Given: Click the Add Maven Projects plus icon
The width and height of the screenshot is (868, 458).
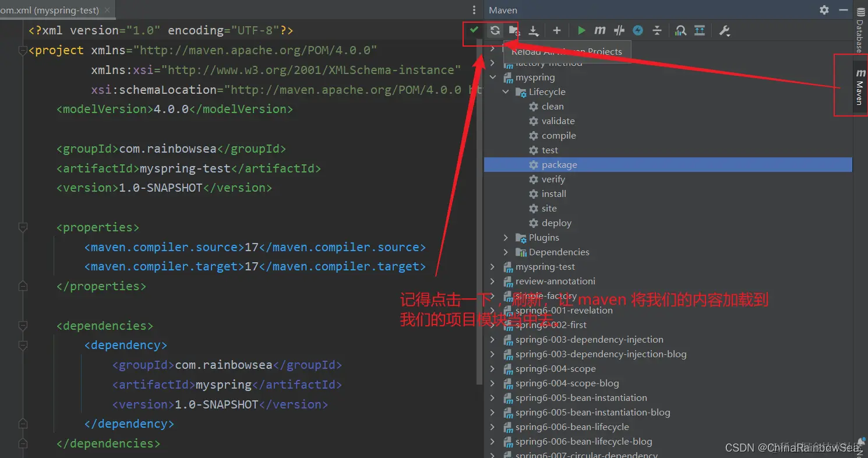Looking at the screenshot, I should point(557,30).
